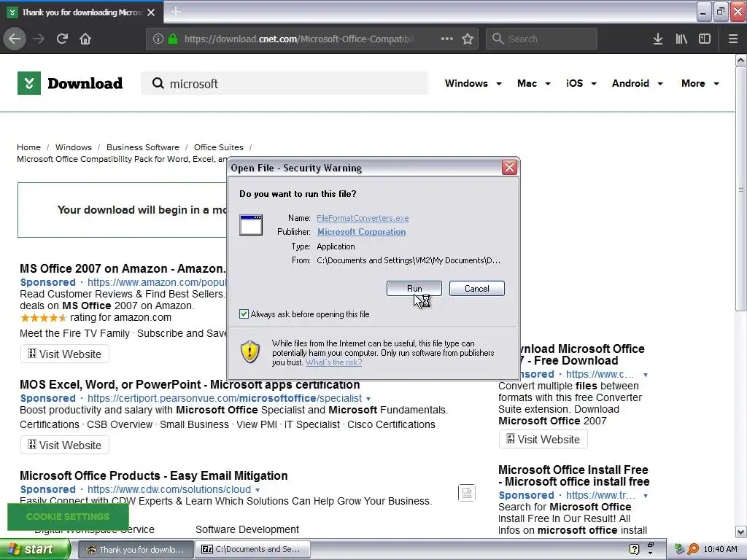
Task: Open arrow next to certiport.pearsonvue.com ad link
Action: [x=368, y=399]
